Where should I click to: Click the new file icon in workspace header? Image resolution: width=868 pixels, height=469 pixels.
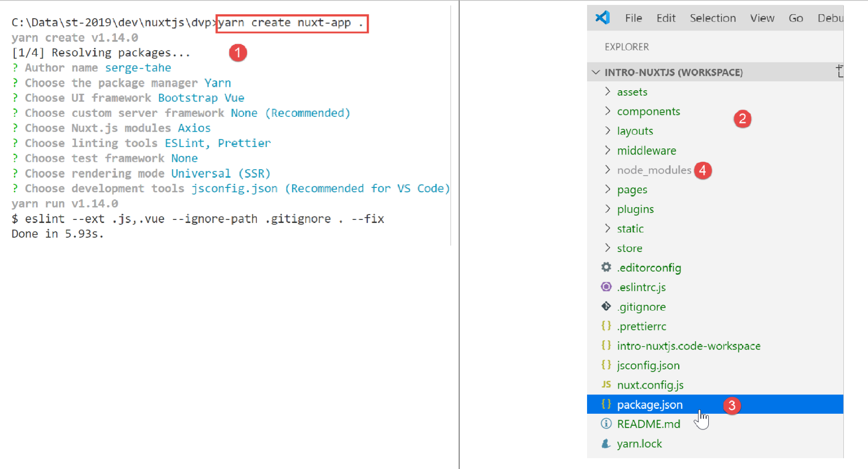[x=839, y=72]
